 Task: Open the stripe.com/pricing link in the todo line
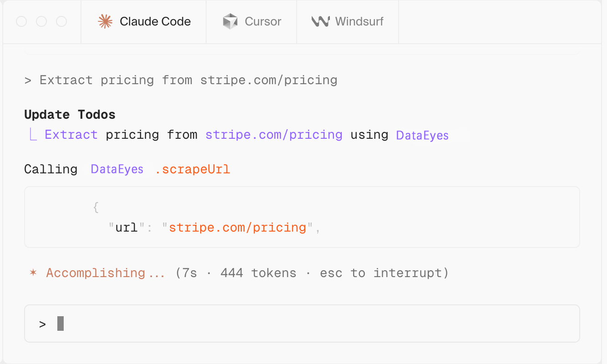[x=274, y=135]
